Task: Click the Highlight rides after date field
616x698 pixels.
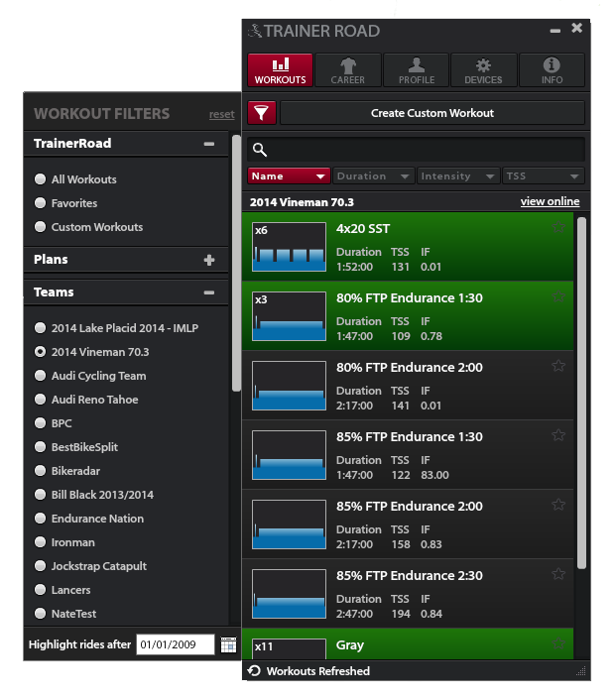Action: [x=175, y=644]
